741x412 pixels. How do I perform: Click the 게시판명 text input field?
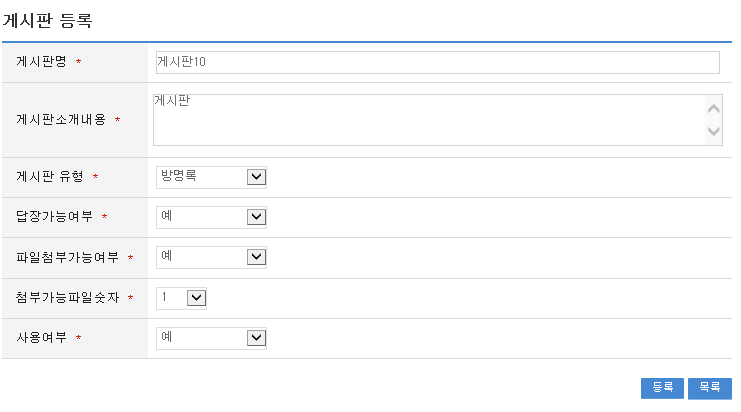click(x=436, y=62)
